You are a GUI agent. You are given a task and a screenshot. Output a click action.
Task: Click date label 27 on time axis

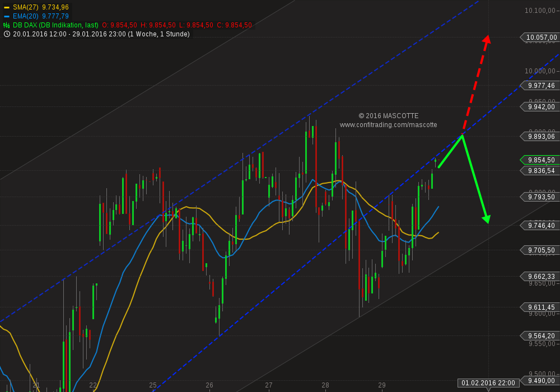pyautogui.click(x=269, y=385)
